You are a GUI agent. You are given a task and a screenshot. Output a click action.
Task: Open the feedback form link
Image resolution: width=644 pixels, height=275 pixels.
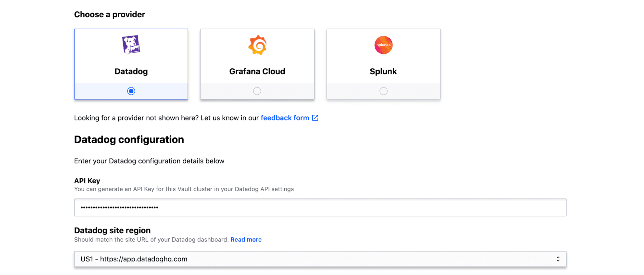pyautogui.click(x=285, y=118)
